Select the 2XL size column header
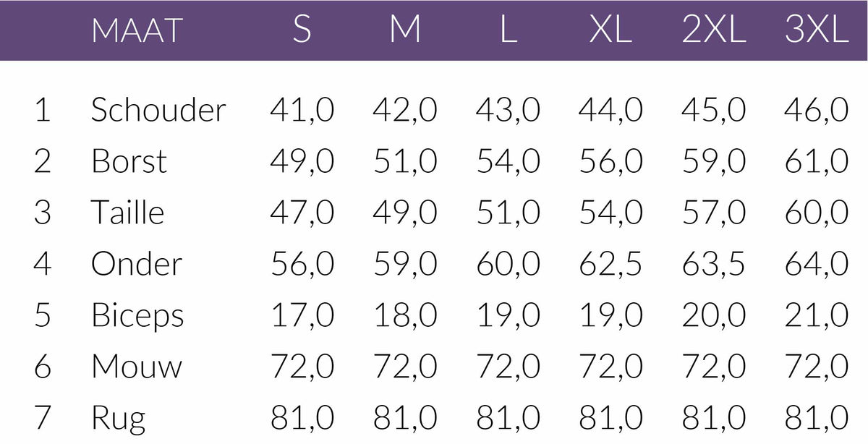 coord(713,30)
